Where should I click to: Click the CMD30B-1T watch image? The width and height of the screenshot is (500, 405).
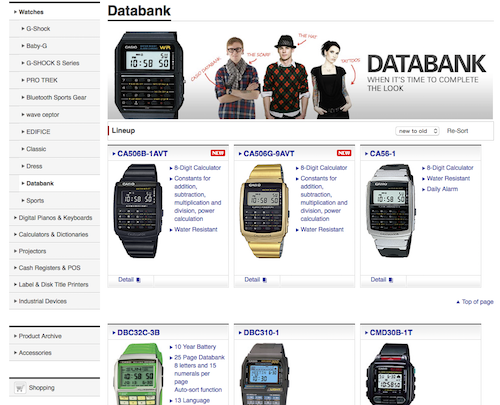(391, 374)
